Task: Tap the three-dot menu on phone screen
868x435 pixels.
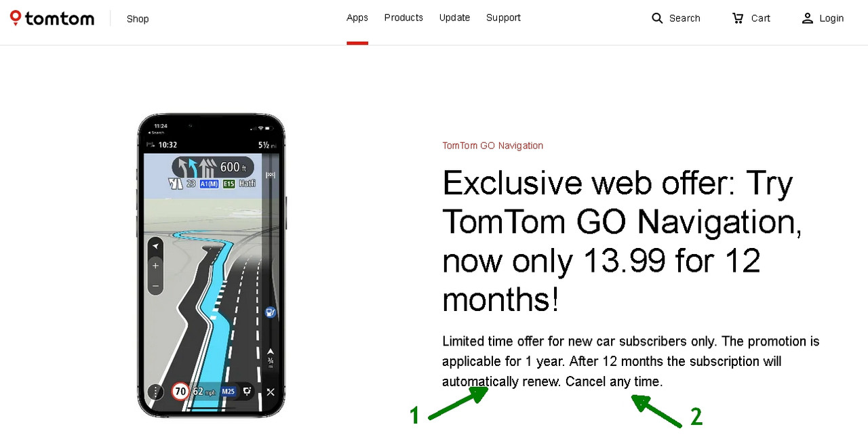Action: [156, 391]
